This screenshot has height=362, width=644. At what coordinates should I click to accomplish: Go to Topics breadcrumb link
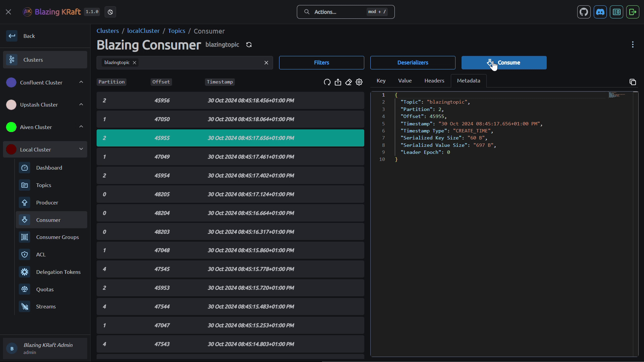tap(176, 31)
